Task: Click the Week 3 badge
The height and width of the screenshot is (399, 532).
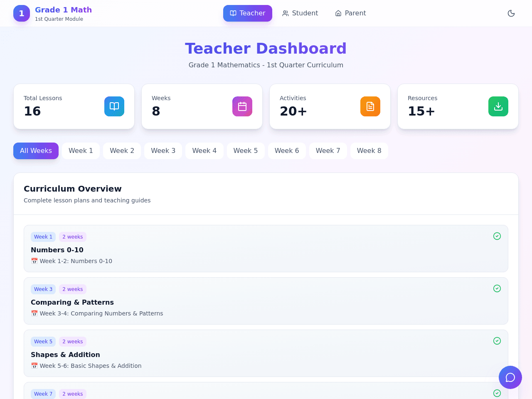Action: click(43, 289)
